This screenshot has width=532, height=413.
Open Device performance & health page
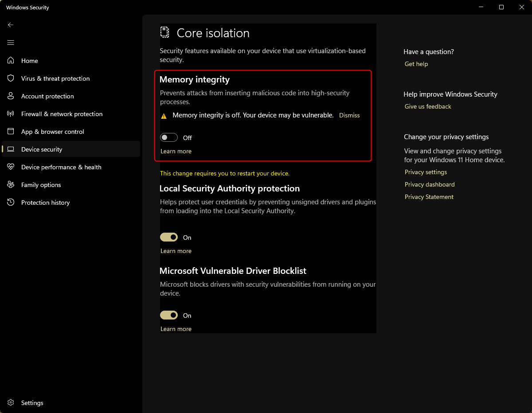pos(71,167)
